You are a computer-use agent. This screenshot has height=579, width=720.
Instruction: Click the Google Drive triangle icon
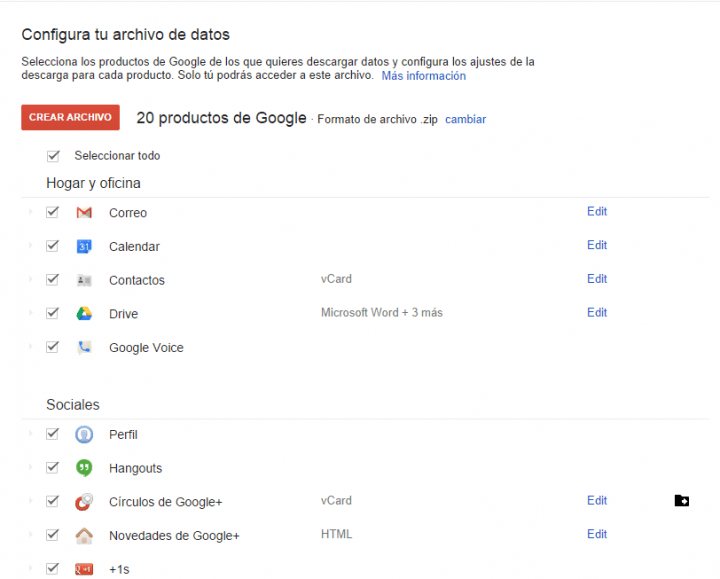[84, 314]
